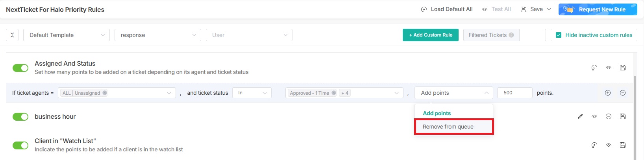The height and width of the screenshot is (160, 644).
Task: Click the Add Custom Rule button
Action: [x=431, y=35]
